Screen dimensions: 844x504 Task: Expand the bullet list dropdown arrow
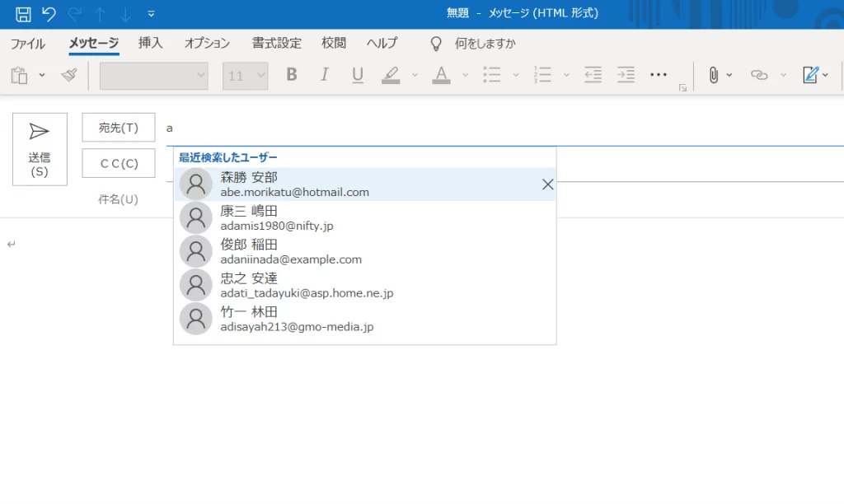click(x=516, y=75)
